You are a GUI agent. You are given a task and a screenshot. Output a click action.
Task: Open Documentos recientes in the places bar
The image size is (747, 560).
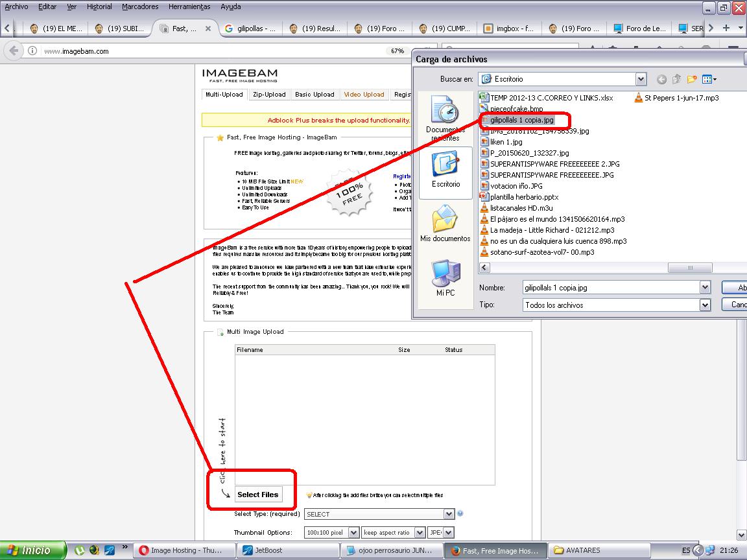coord(445,119)
